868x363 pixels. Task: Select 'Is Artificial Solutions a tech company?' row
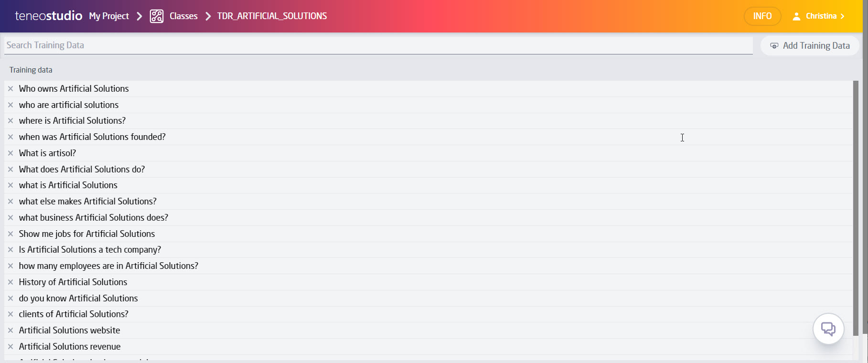pos(90,250)
